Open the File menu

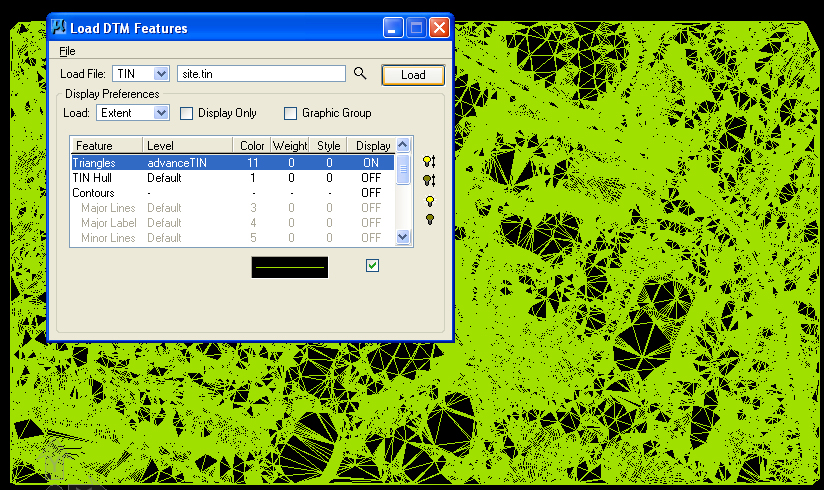tap(67, 51)
